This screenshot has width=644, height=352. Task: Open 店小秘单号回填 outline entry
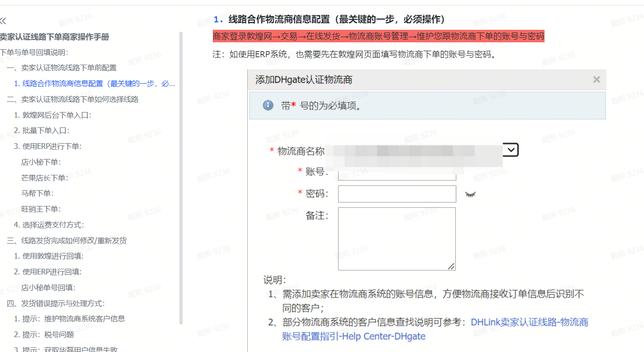(48, 288)
